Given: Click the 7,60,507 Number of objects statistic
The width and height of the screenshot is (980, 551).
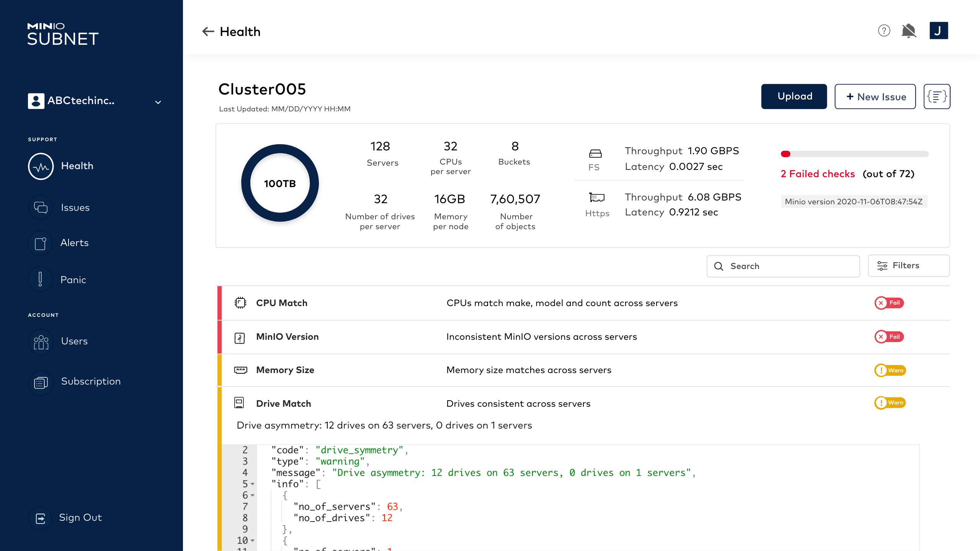Looking at the screenshot, I should [x=515, y=212].
